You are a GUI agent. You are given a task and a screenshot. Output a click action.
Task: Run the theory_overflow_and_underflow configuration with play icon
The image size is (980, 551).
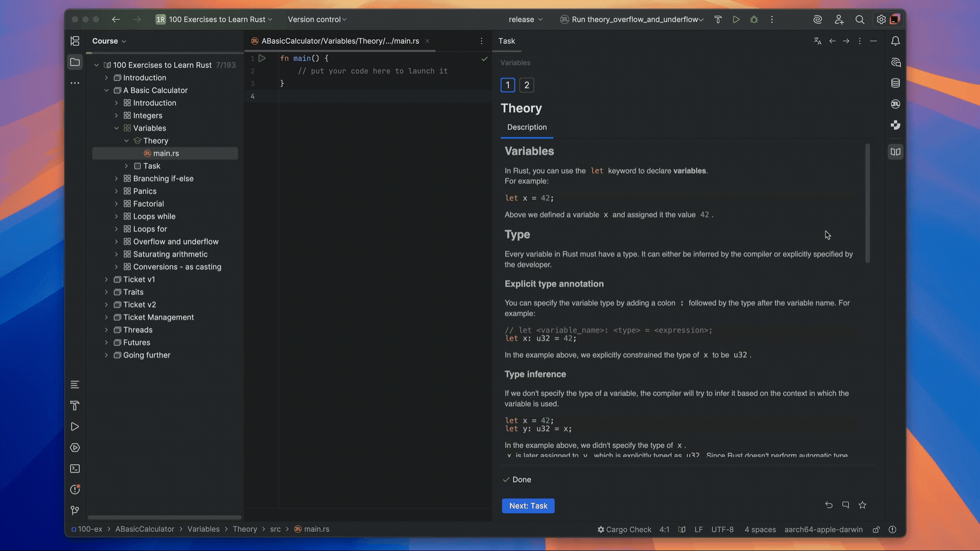(x=736, y=19)
